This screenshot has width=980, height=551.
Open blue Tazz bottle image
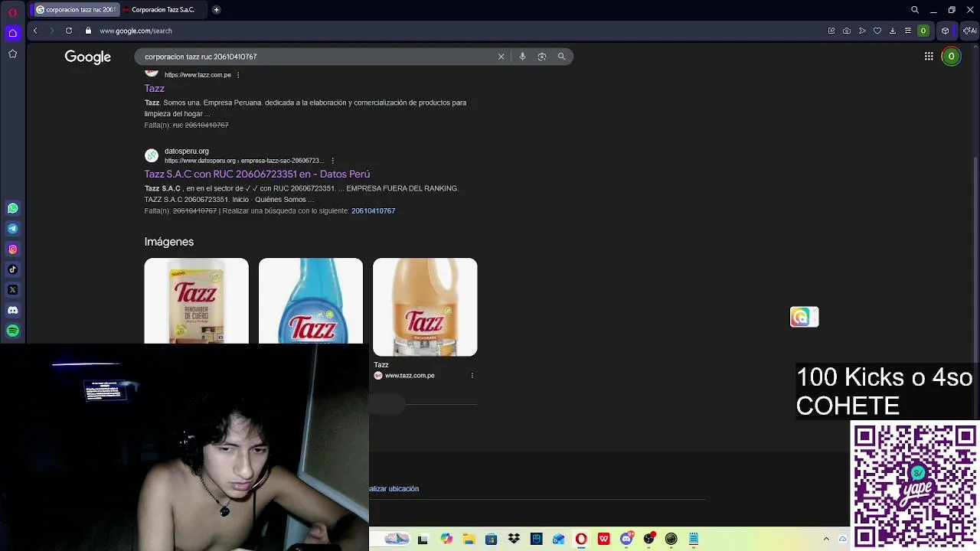pyautogui.click(x=311, y=301)
